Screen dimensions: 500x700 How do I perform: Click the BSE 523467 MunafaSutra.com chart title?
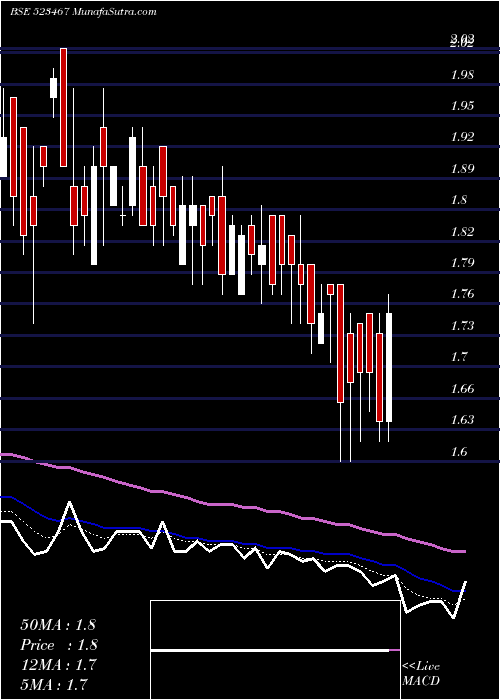(83, 12)
